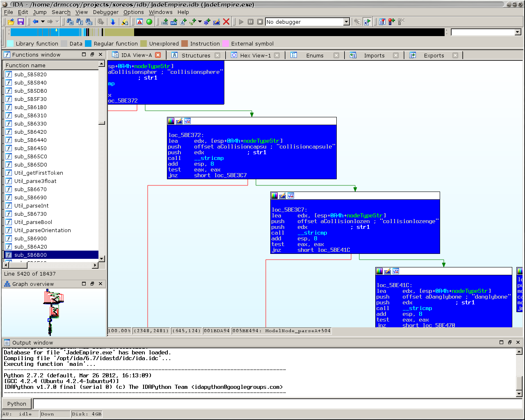This screenshot has width=525, height=420.
Task: Switch to the Exports tab
Action: point(434,55)
